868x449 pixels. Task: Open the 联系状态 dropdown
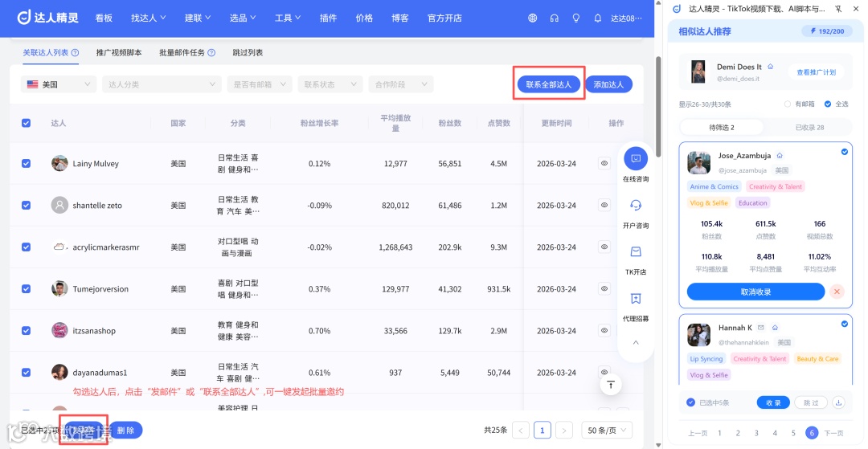pos(330,84)
